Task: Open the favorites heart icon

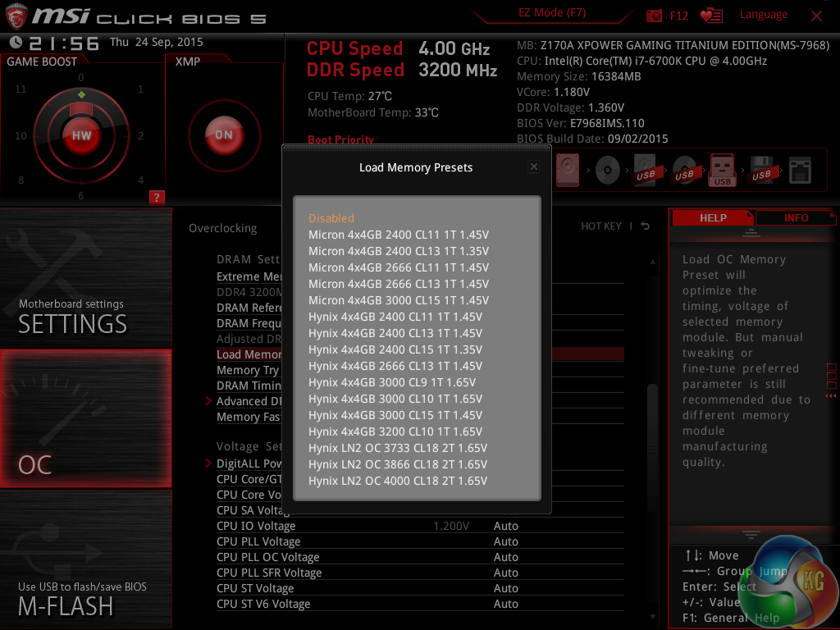Action: point(711,16)
